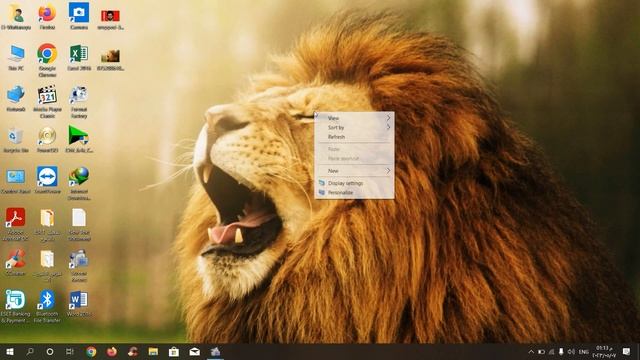Viewport: 640px width, 360px height.
Task: Open Task View on taskbar
Action: coord(70,352)
